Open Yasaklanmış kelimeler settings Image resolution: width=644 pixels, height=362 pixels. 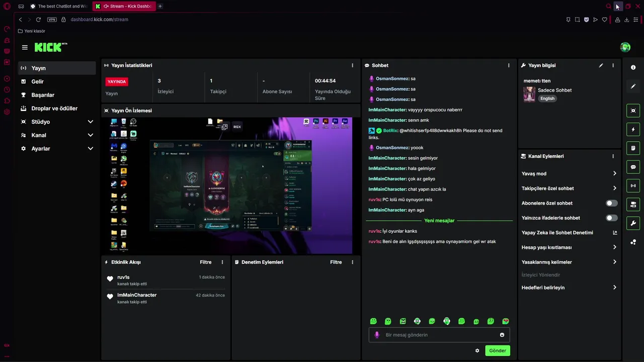point(570,262)
